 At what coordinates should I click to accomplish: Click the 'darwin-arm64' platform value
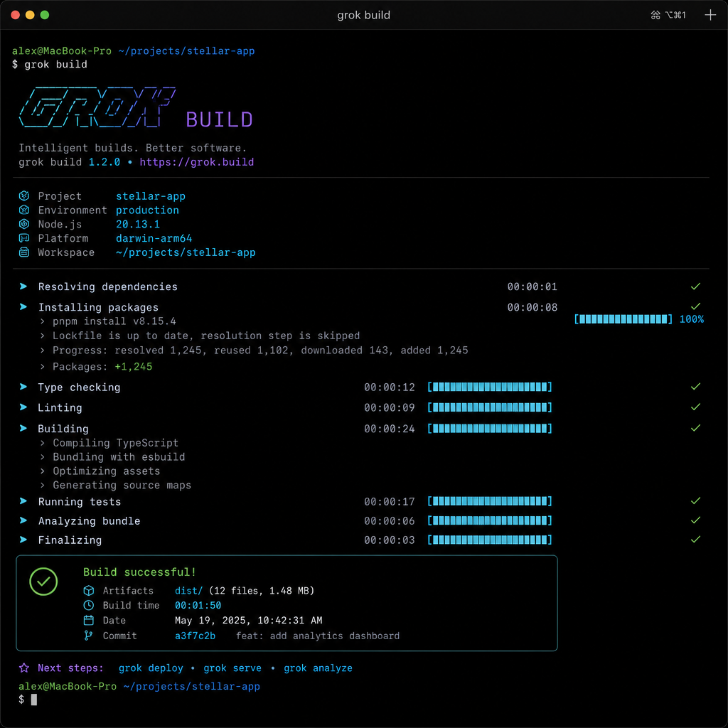(x=154, y=238)
